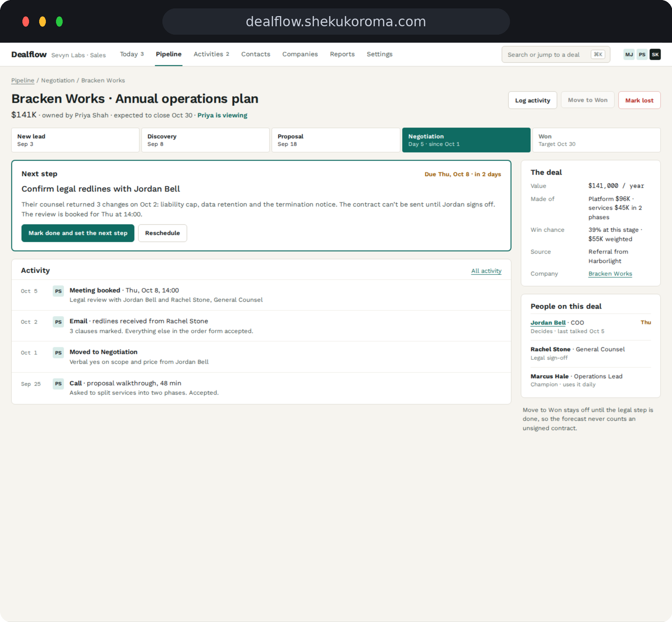Select the Proposal stage card
Image resolution: width=672 pixels, height=622 pixels.
tap(336, 140)
